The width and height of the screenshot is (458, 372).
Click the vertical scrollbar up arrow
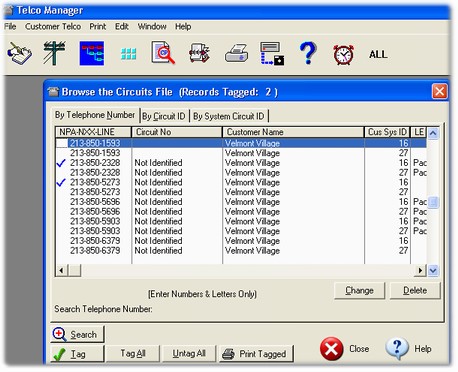[x=433, y=133]
